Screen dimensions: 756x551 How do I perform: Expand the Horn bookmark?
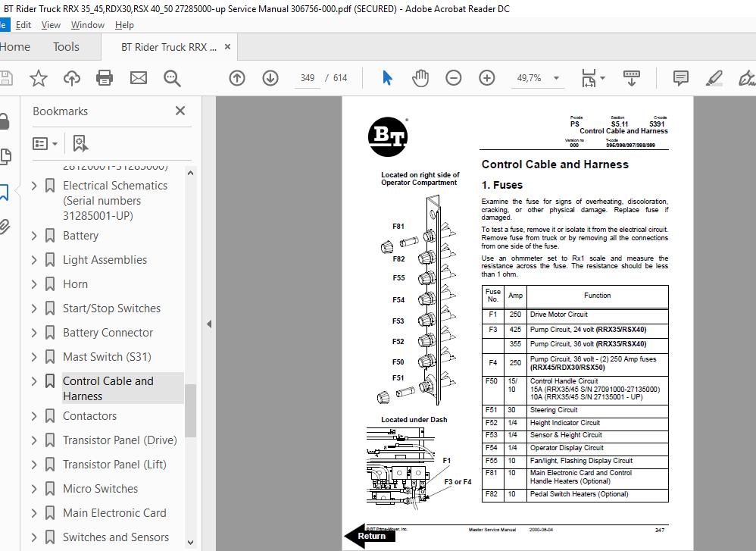[x=34, y=283]
